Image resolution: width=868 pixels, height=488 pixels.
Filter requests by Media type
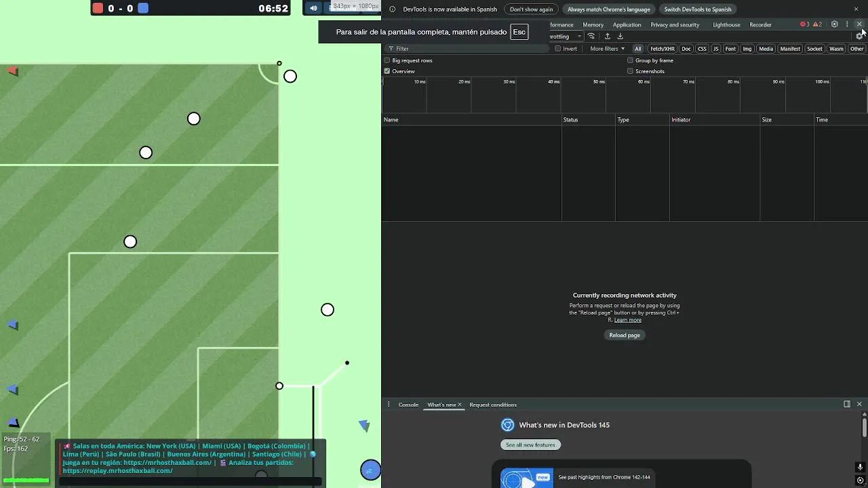pos(766,49)
